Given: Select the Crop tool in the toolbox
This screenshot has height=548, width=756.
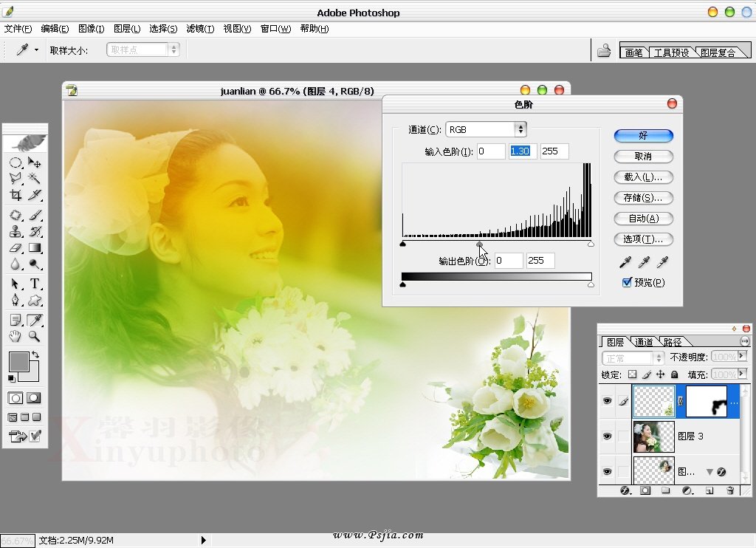Looking at the screenshot, I should click(15, 196).
